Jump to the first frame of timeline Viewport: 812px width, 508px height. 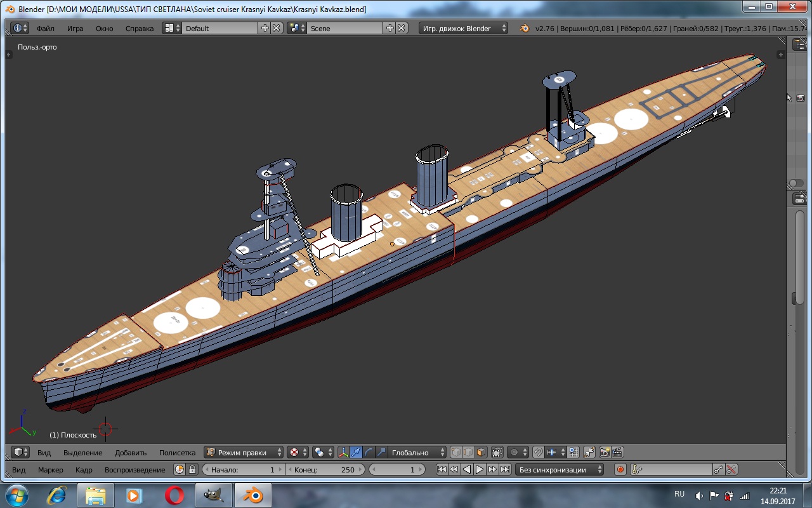pyautogui.click(x=442, y=470)
